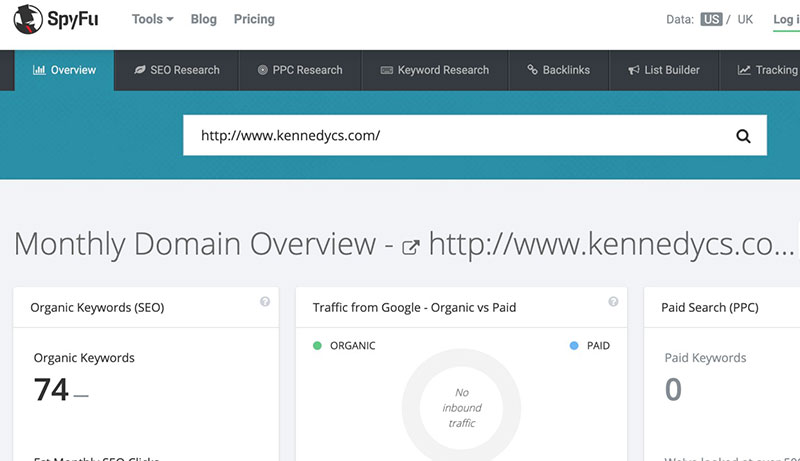Select the Overview tab
Screen dimensions: 800x461
point(64,70)
